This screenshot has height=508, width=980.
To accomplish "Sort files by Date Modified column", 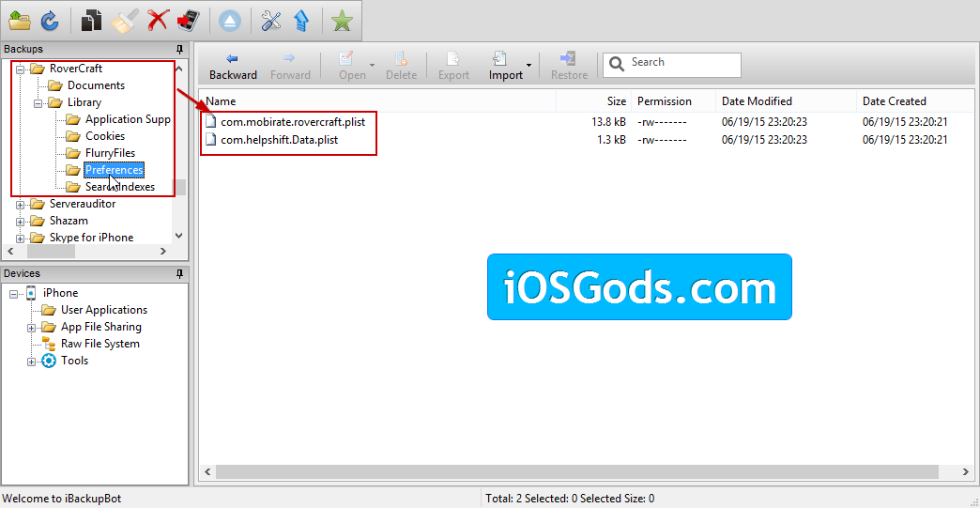I will (x=757, y=101).
